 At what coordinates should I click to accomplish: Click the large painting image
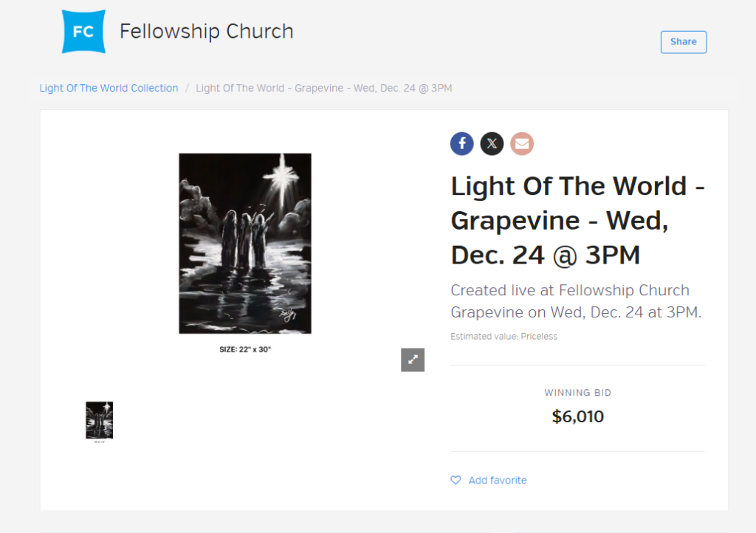click(245, 244)
